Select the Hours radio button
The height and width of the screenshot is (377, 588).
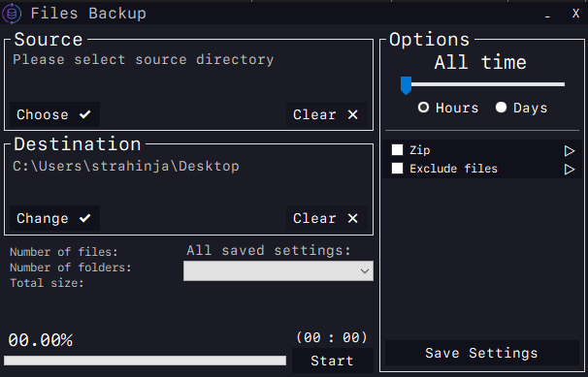click(x=423, y=108)
